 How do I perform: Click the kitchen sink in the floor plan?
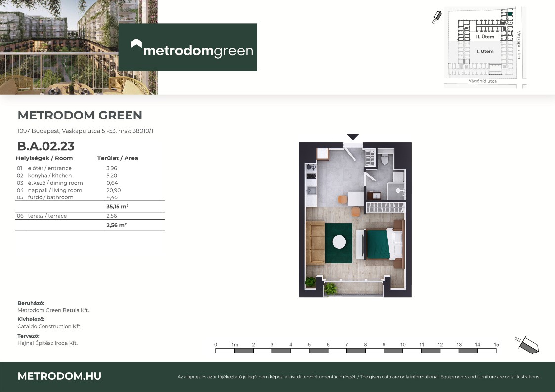pyautogui.click(x=311, y=191)
